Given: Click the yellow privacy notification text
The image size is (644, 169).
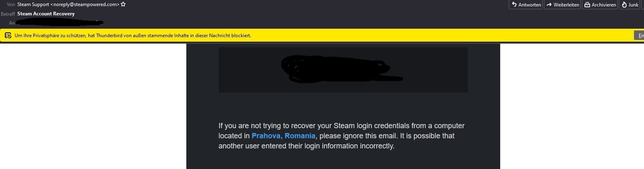Looking at the screenshot, I should coord(133,36).
